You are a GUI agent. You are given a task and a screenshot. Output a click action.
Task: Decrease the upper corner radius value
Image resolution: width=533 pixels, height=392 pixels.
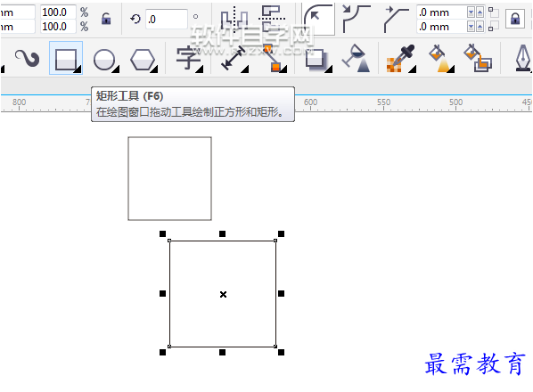471,12
